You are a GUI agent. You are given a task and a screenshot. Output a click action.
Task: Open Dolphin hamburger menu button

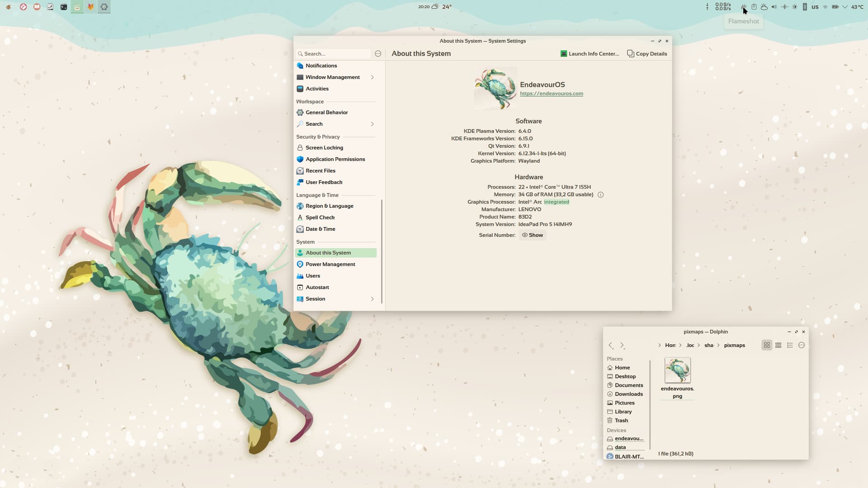[x=802, y=345]
